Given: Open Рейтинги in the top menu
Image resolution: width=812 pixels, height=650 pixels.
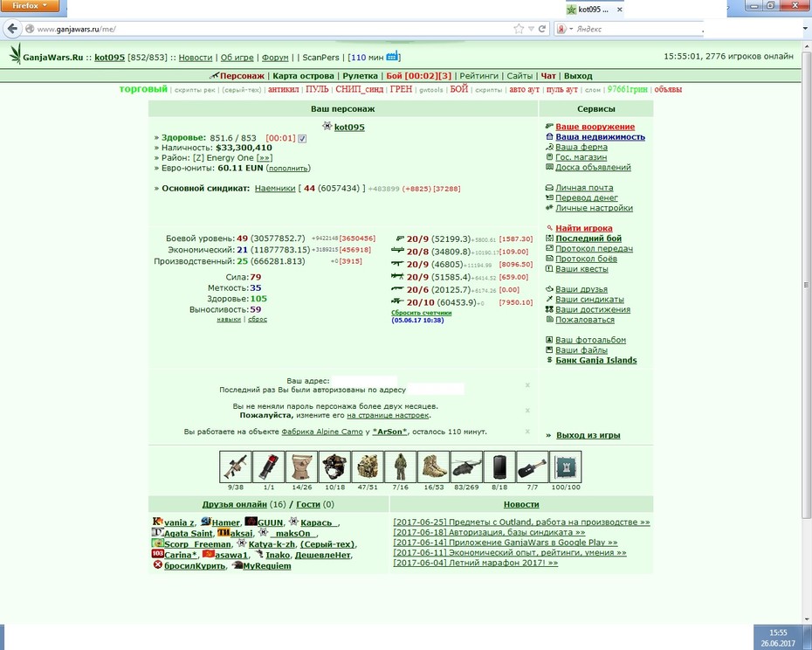Looking at the screenshot, I should pos(478,76).
